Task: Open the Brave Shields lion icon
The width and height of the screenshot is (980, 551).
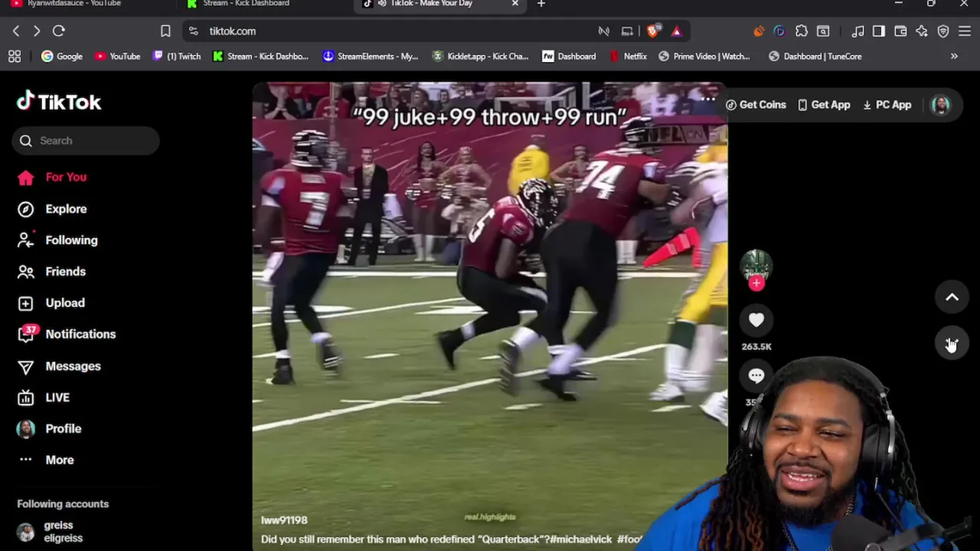Action: pos(653,31)
